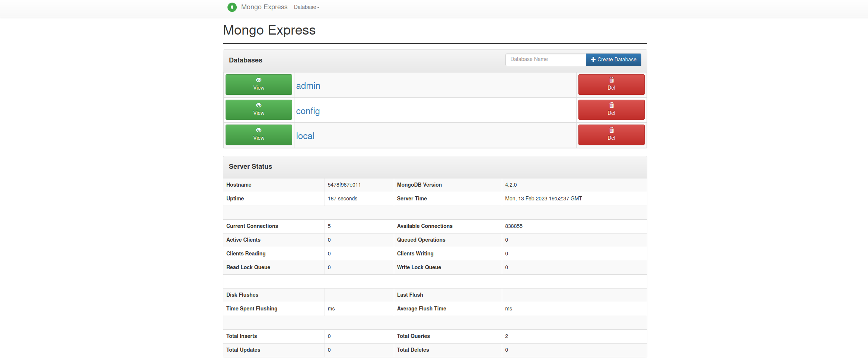Screen dimensions: 868x361
Task: Click the Total Inserts label
Action: pyautogui.click(x=242, y=336)
